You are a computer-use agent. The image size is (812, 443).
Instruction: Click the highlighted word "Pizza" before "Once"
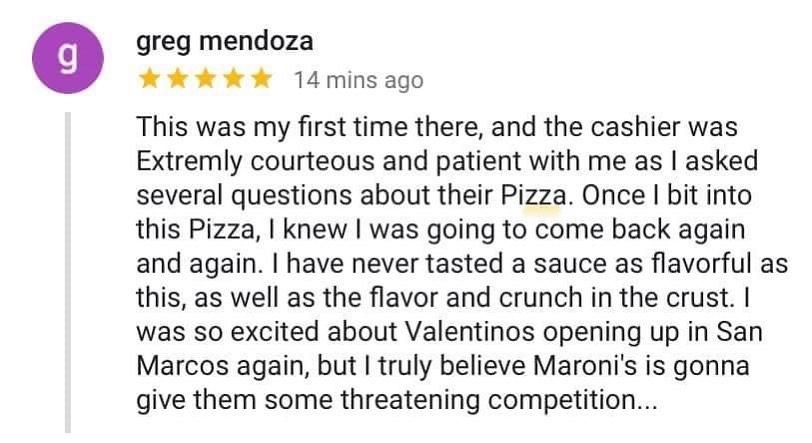[x=542, y=195]
